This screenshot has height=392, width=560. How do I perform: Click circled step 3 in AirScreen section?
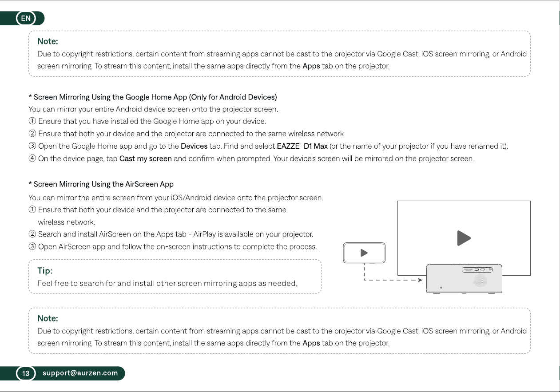32,246
